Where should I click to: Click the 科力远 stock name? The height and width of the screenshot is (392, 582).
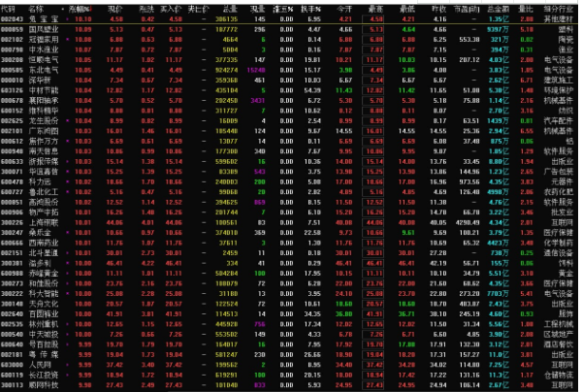point(43,180)
